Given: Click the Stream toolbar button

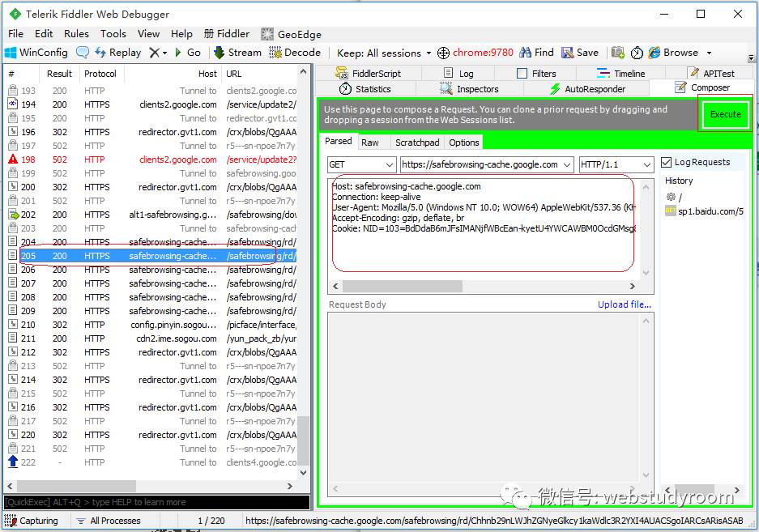Looking at the screenshot, I should click(237, 53).
